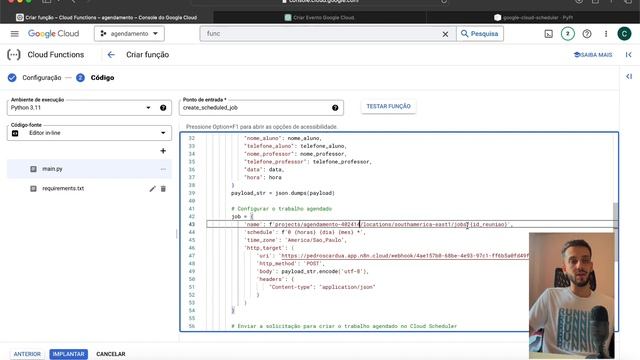Open the Código-fonte Editor in-line dropdown
The image size is (640, 360).
click(89, 133)
